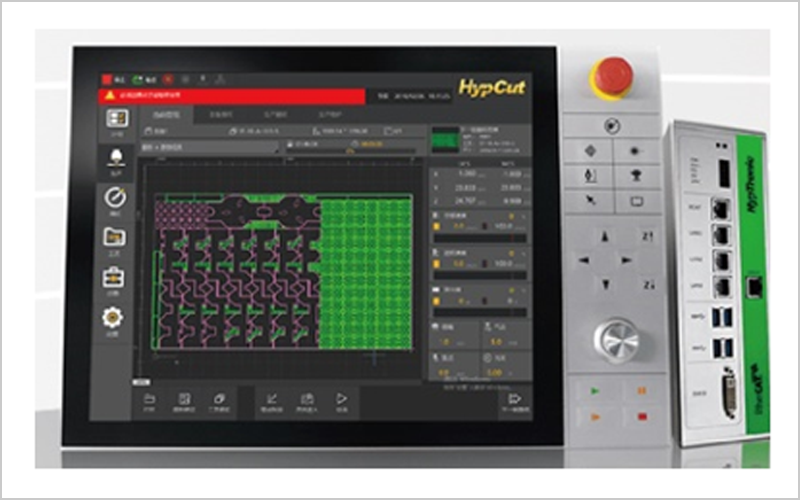Click the up arrow jog key
Screen dimensions: 800x500
click(605, 237)
